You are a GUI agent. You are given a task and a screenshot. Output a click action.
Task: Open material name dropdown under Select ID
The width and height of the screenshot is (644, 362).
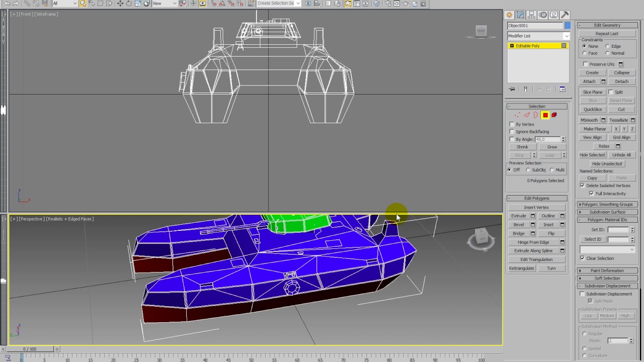(x=608, y=249)
